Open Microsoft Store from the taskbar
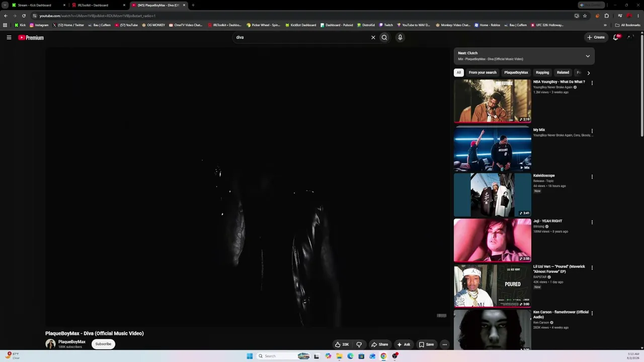The image size is (644, 362). click(x=361, y=356)
